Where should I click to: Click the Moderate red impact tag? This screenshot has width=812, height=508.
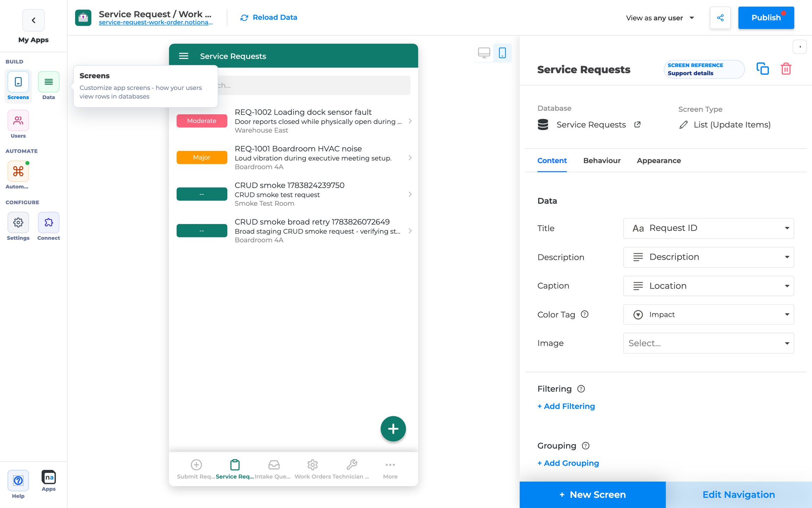click(202, 121)
